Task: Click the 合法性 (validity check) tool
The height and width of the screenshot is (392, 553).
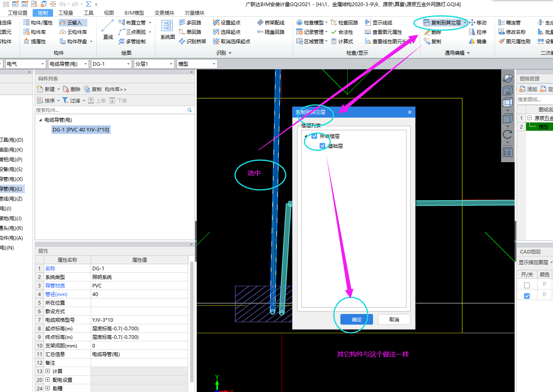Action: pyautogui.click(x=342, y=32)
